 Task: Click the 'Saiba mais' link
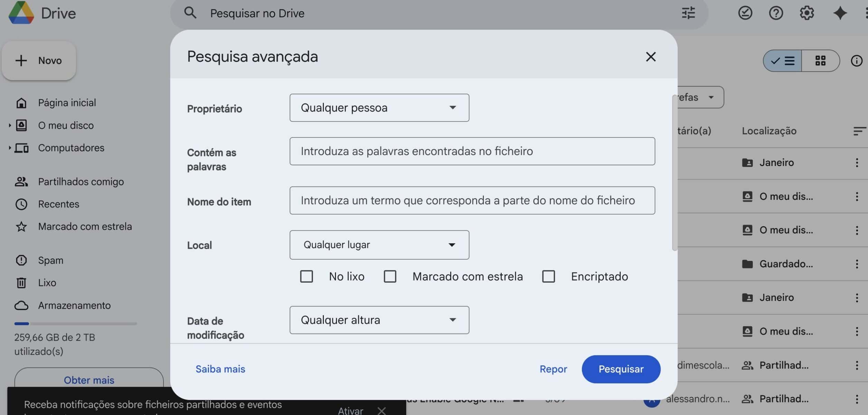pos(220,369)
